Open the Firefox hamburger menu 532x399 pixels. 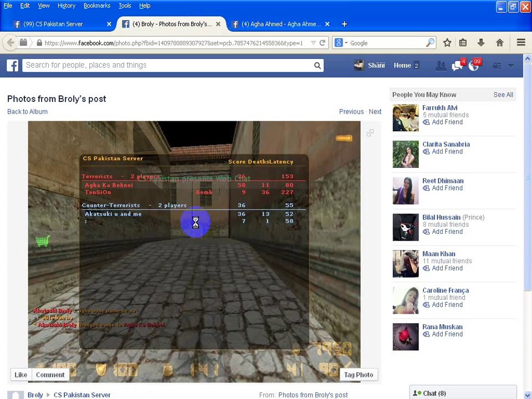pos(521,43)
